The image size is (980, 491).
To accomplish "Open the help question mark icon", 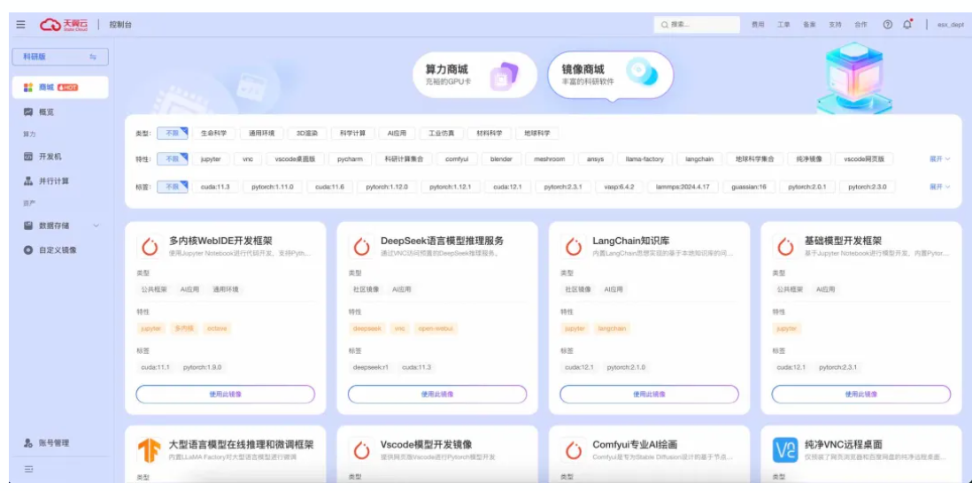I will point(888,25).
